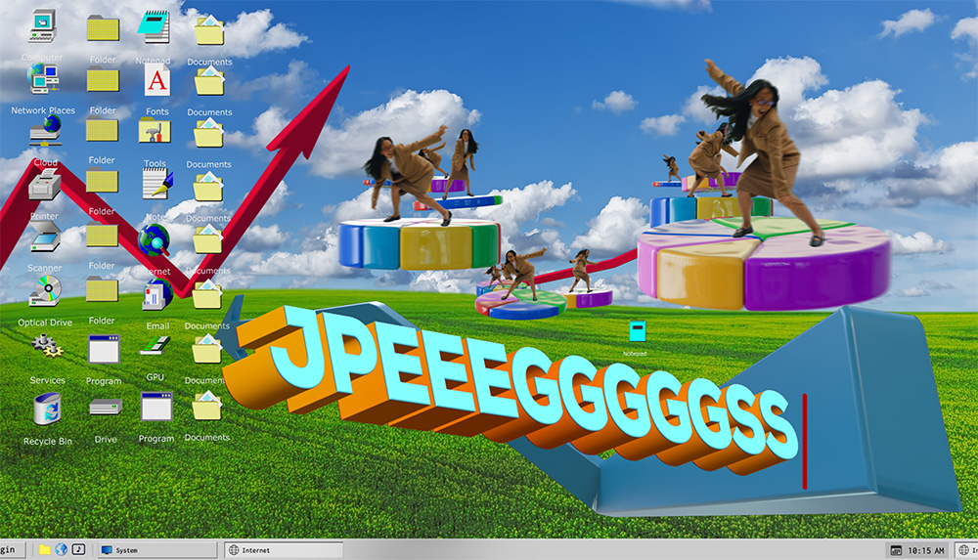Open the Internet globe desktop icon
This screenshot has height=560, width=978.
[x=155, y=240]
